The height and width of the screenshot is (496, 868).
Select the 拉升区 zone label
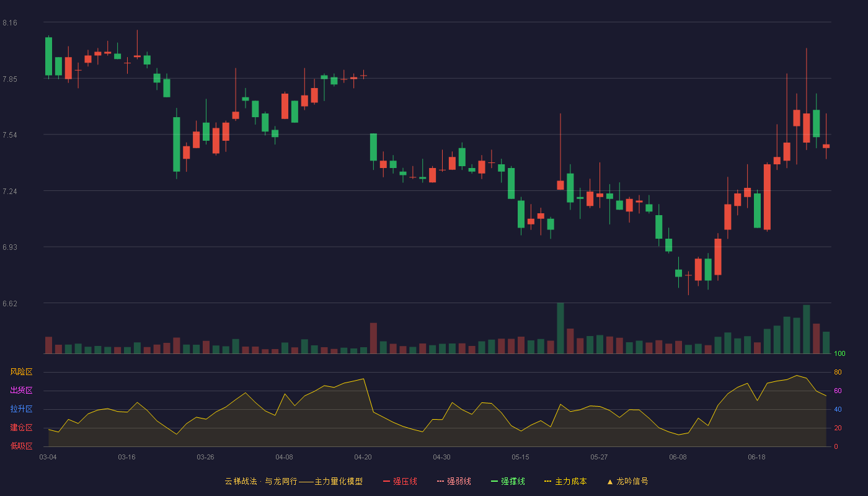[21, 409]
